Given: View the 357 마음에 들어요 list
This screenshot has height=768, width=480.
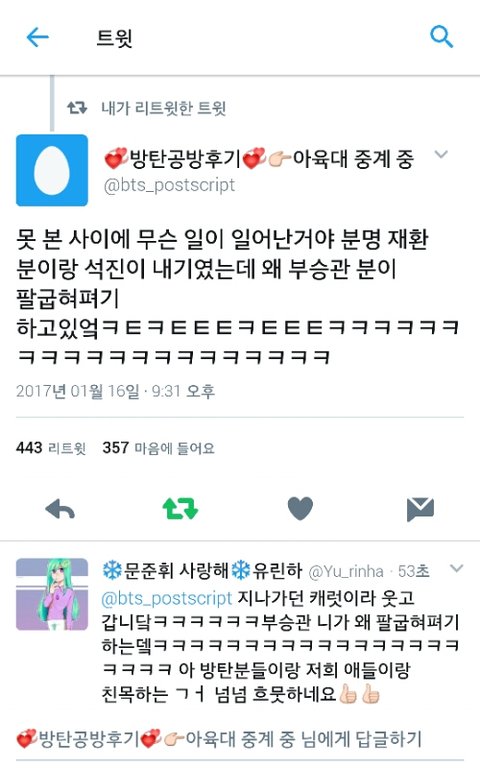Looking at the screenshot, I should tap(158, 448).
